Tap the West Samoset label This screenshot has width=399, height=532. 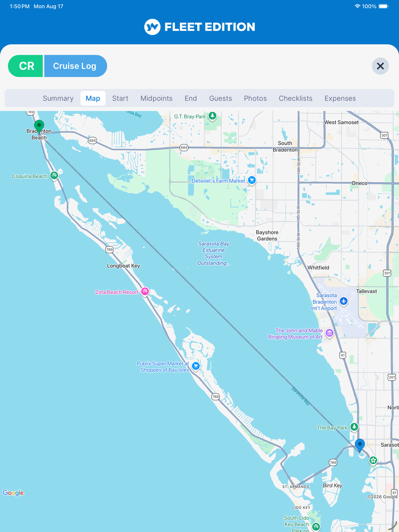coord(341,122)
